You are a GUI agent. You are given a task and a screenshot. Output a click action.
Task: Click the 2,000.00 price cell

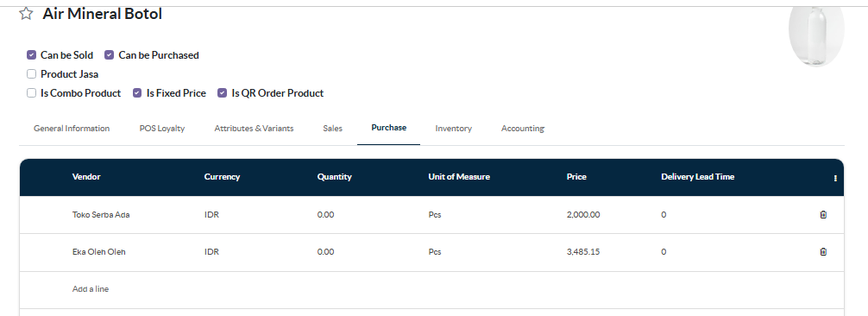click(x=583, y=214)
